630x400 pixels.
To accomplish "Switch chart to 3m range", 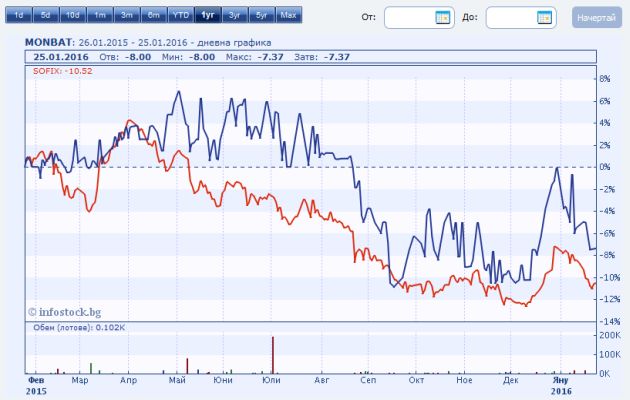I will click(127, 15).
